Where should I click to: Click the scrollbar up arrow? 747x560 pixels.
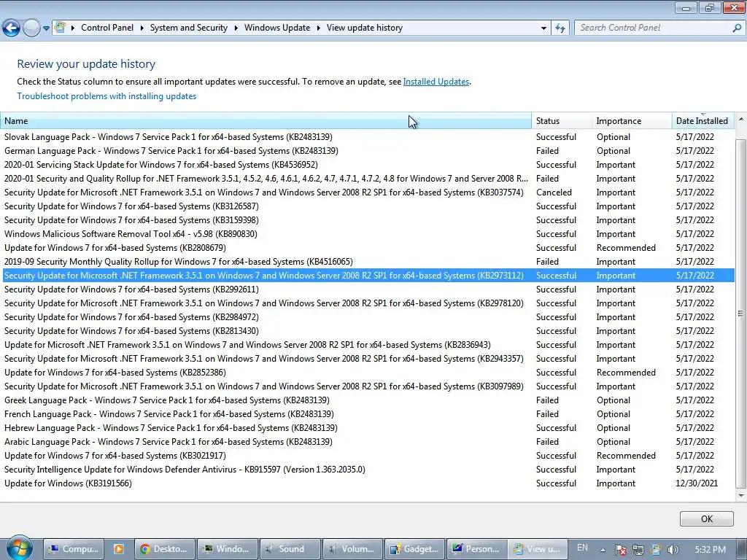[741, 119]
